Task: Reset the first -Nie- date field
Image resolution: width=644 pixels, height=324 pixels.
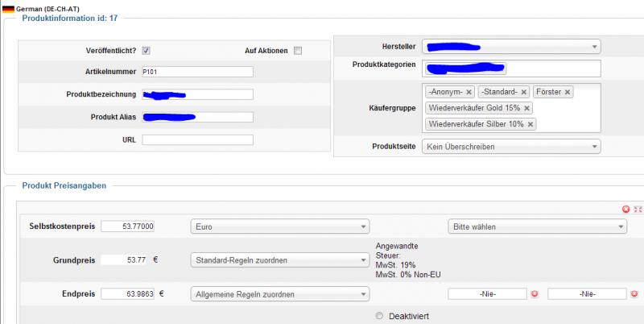Action: (535, 294)
